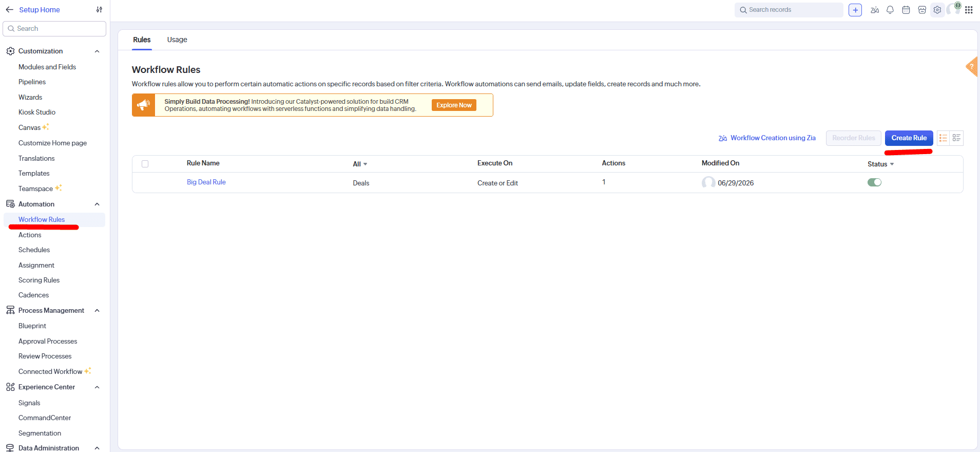Collapse the Data Administration section
The height and width of the screenshot is (452, 980).
pyautogui.click(x=97, y=448)
